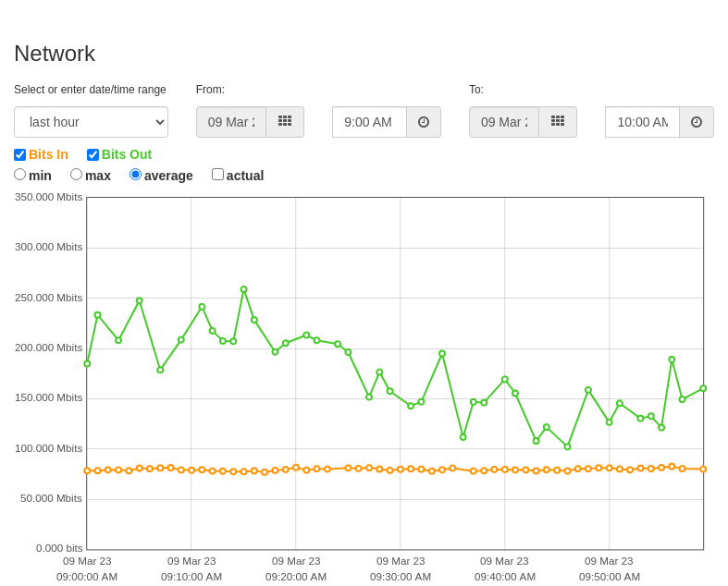Click the Bits In orange legend label
728x586 pixels.
[48, 154]
